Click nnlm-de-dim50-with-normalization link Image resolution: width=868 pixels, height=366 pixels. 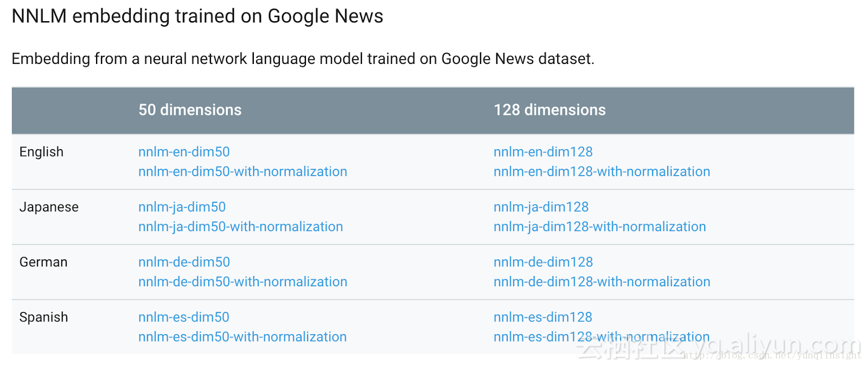tap(242, 281)
